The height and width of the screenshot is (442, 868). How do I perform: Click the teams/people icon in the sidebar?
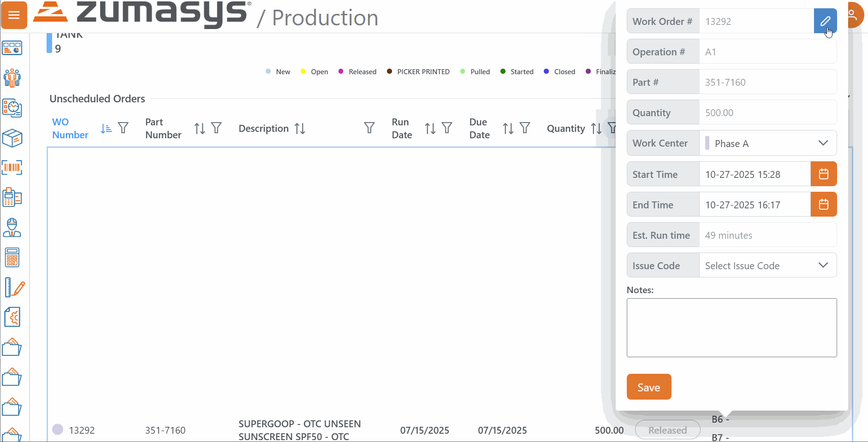[12, 78]
